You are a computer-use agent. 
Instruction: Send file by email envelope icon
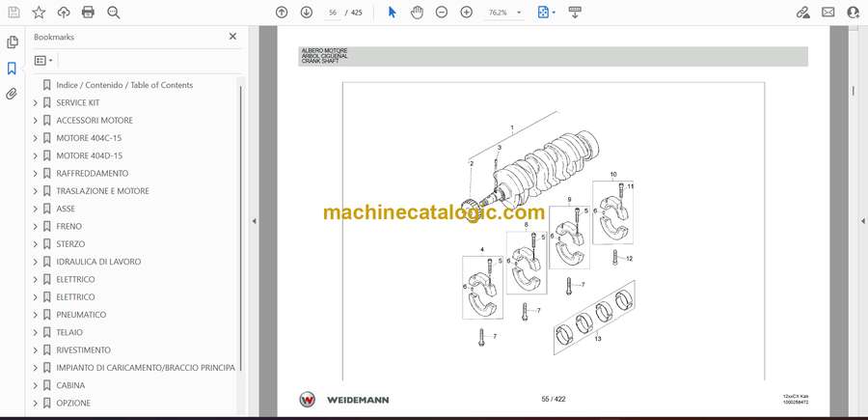[828, 13]
